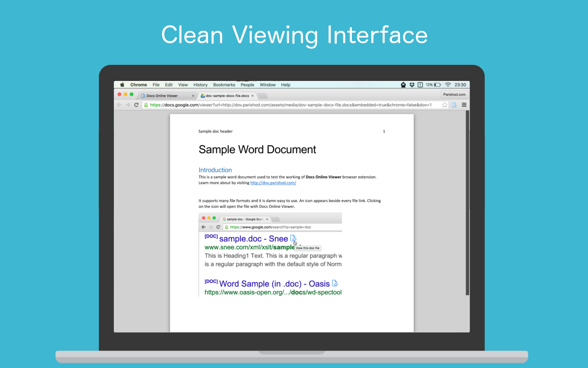588x368 pixels.
Task: Click the padlock icon in the address bar
Action: [x=147, y=105]
